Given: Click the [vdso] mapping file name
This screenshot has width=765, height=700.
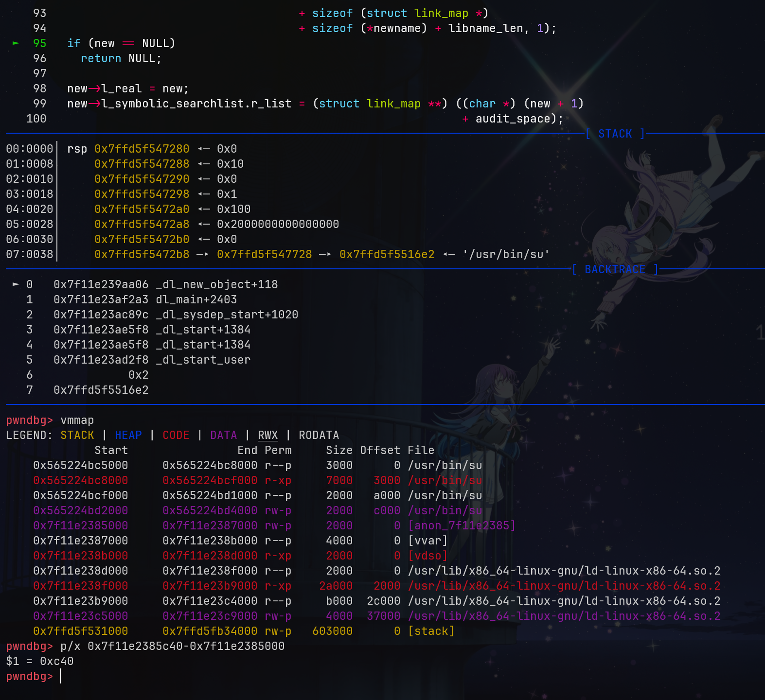Looking at the screenshot, I should (x=427, y=556).
